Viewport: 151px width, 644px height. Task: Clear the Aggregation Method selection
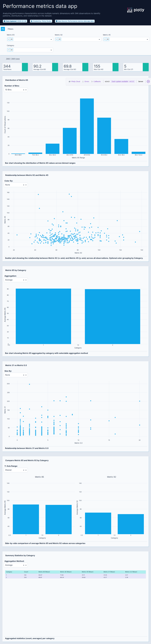tap(24, 565)
